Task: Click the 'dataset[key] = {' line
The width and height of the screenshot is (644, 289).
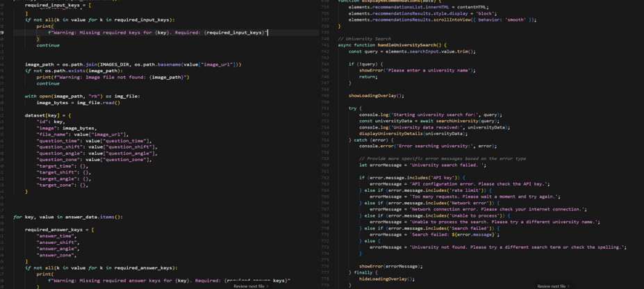Action: [47, 115]
